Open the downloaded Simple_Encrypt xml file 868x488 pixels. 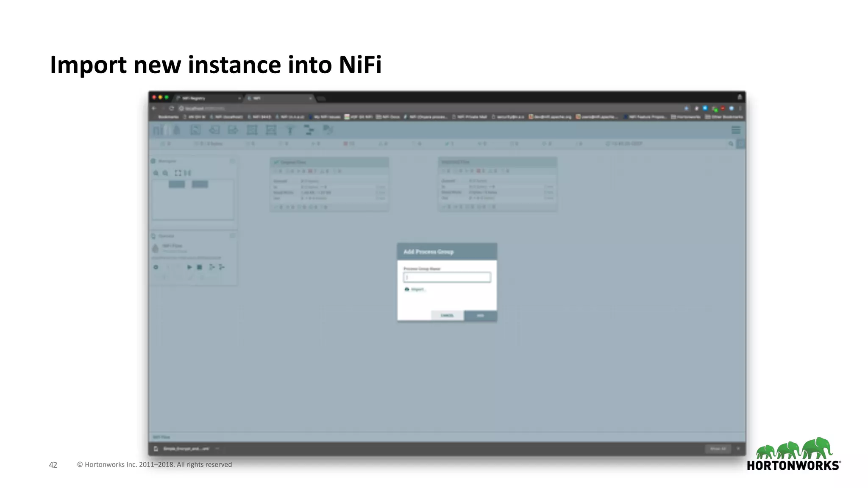[x=182, y=449]
